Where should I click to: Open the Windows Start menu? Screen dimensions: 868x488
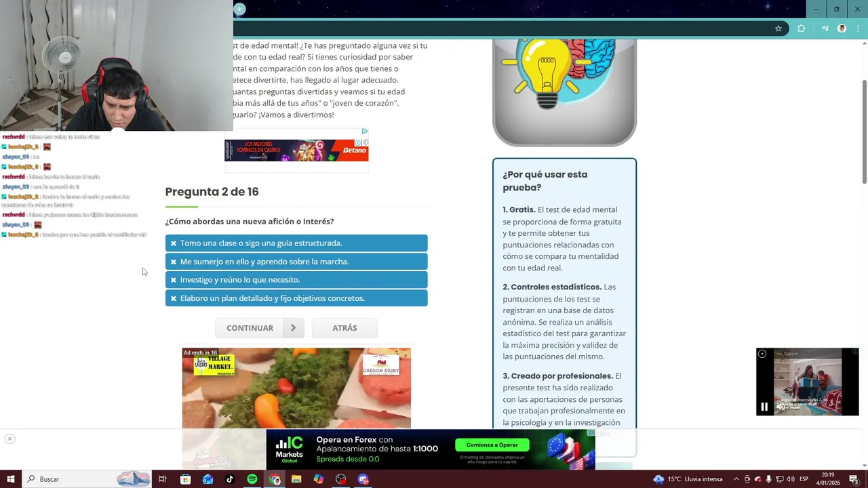10,479
